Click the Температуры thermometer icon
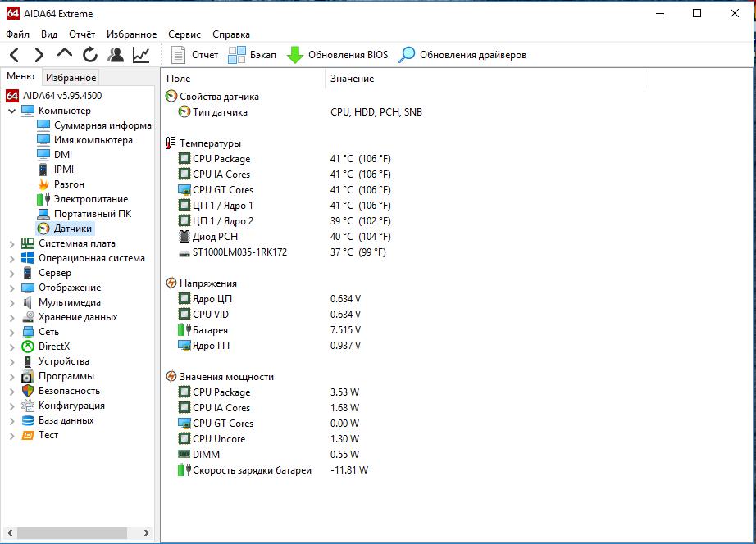This screenshot has width=756, height=544. pos(171,143)
